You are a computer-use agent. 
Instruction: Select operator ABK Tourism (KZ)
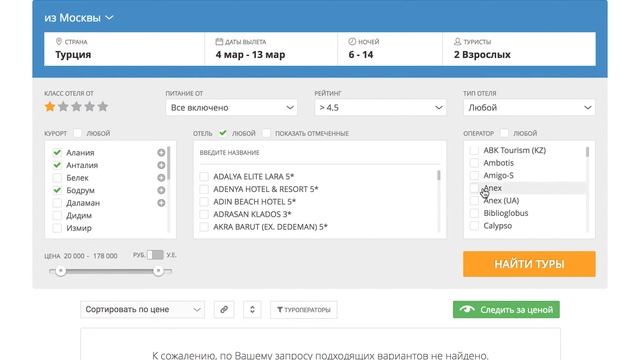coord(474,151)
